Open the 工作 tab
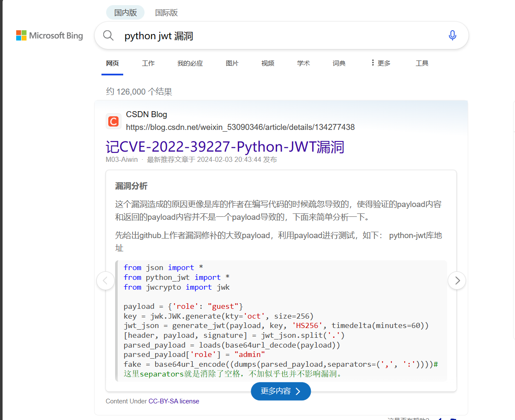 pyautogui.click(x=148, y=63)
